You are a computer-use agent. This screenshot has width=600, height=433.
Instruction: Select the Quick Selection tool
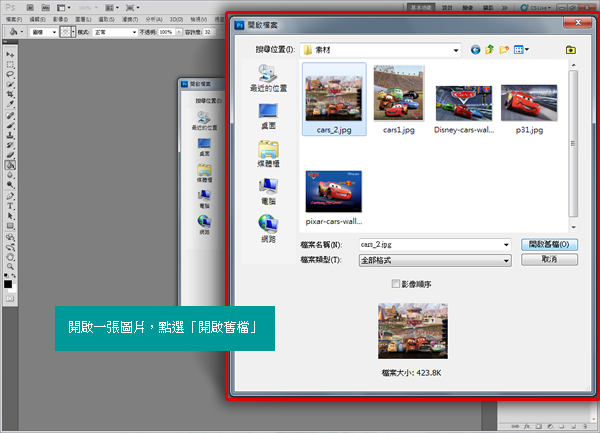point(10,84)
